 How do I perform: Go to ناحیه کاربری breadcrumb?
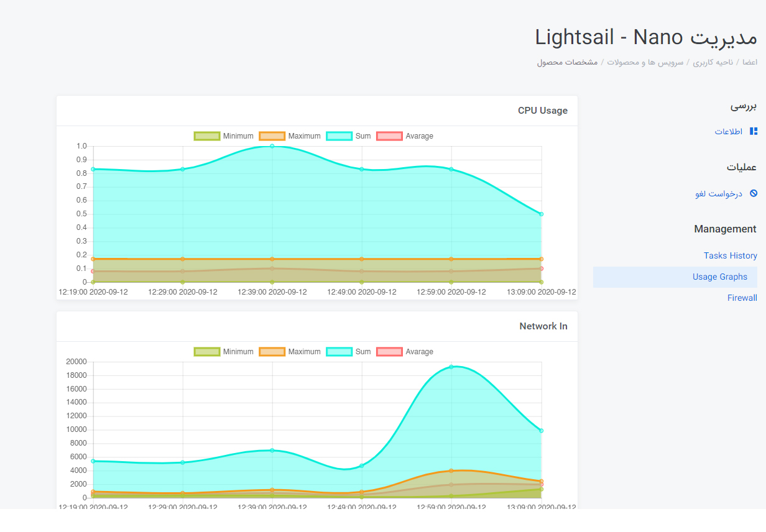coord(713,62)
